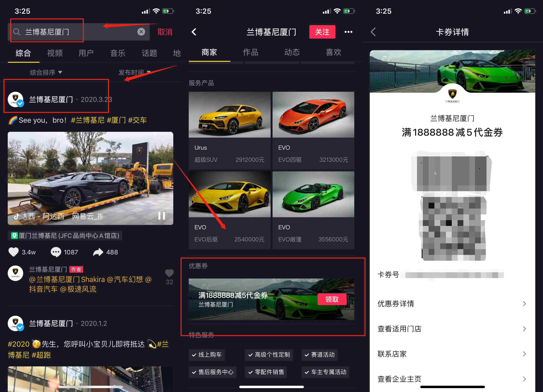Tap the 车主专属活动 service tag
Viewport: 543px width, 392px height.
point(325,372)
